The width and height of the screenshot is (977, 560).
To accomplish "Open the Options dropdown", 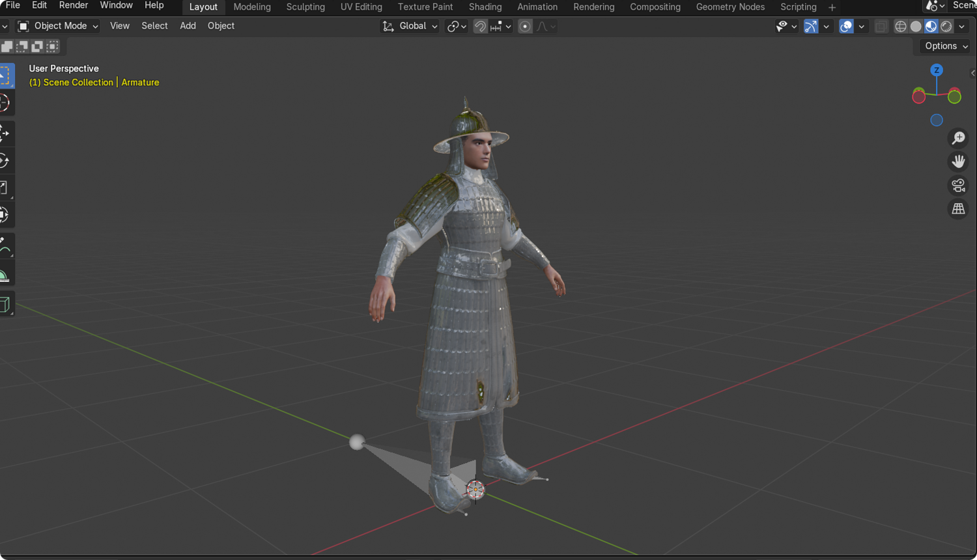I will point(946,46).
